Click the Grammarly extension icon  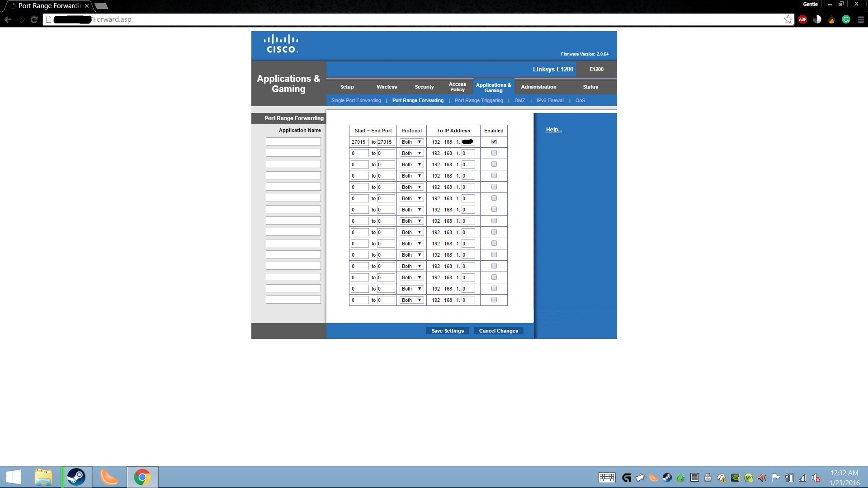846,19
